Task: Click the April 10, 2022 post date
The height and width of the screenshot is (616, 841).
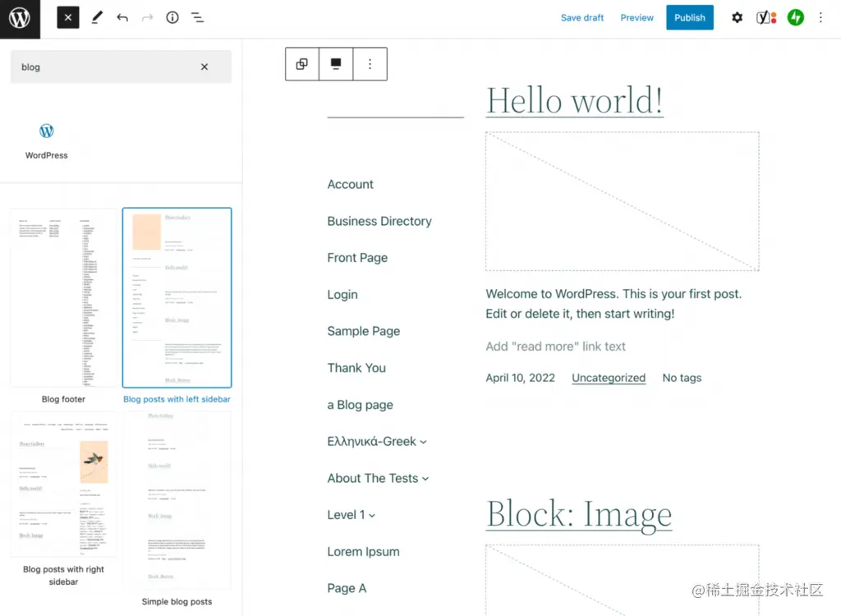Action: tap(520, 378)
